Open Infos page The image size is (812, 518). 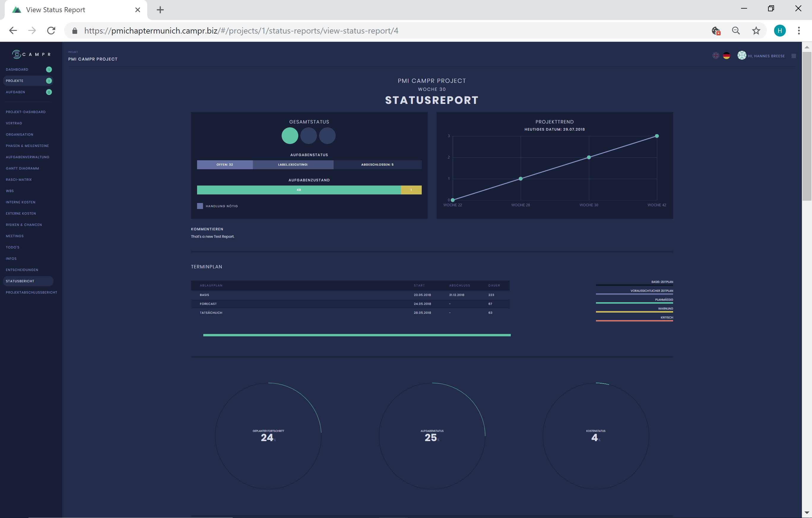pos(11,259)
